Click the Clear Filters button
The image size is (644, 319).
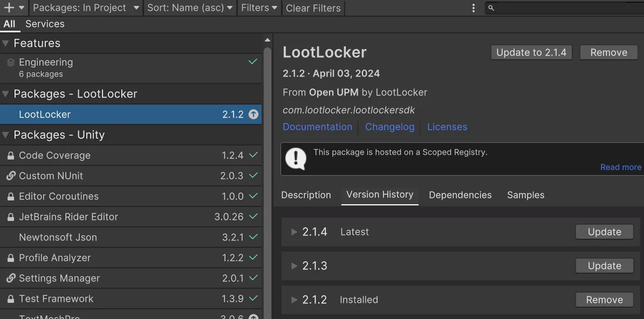313,8
